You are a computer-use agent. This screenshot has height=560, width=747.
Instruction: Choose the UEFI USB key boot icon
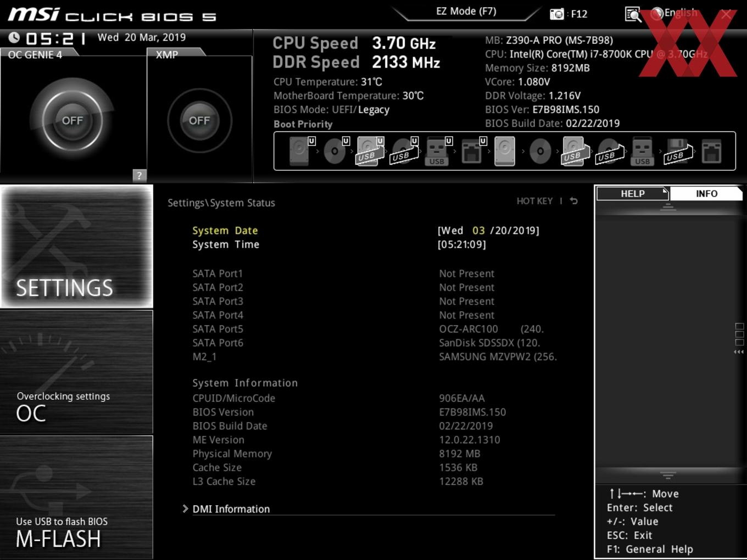click(x=438, y=150)
